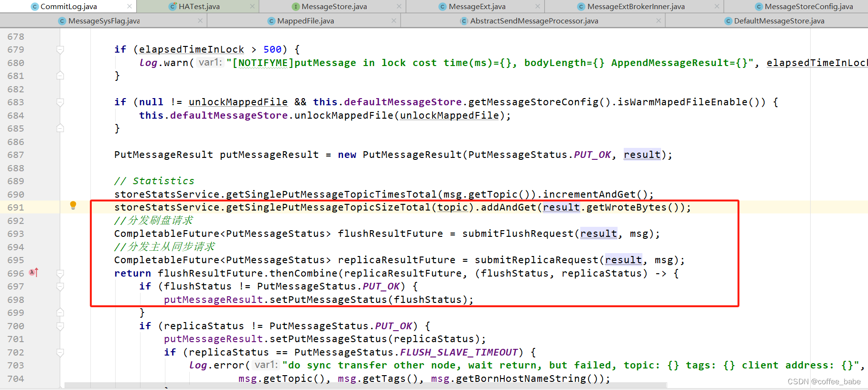Screen dimensions: 868x390
Task: Click the MessageExt.java class icon
Action: 443,7
